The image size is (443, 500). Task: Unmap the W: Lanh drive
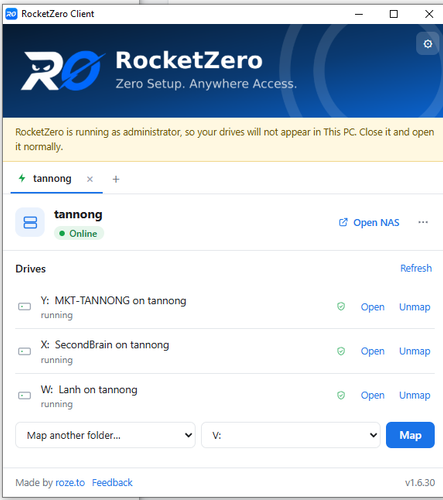point(415,395)
